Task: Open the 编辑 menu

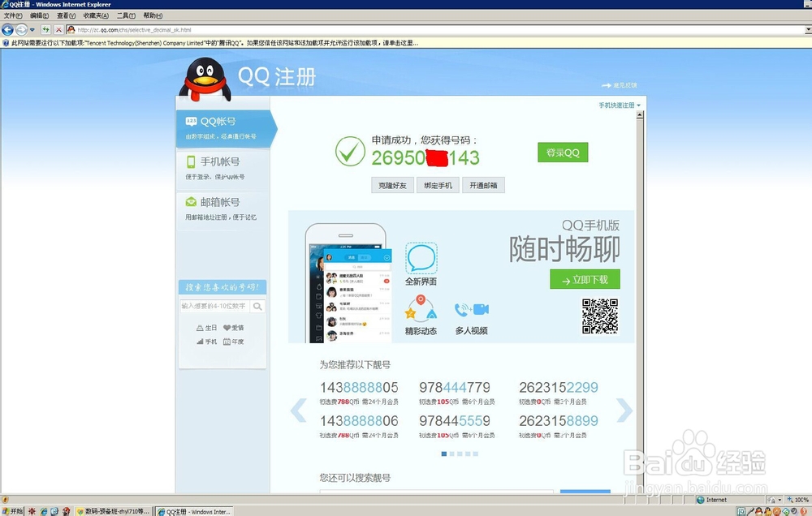Action: tap(39, 15)
